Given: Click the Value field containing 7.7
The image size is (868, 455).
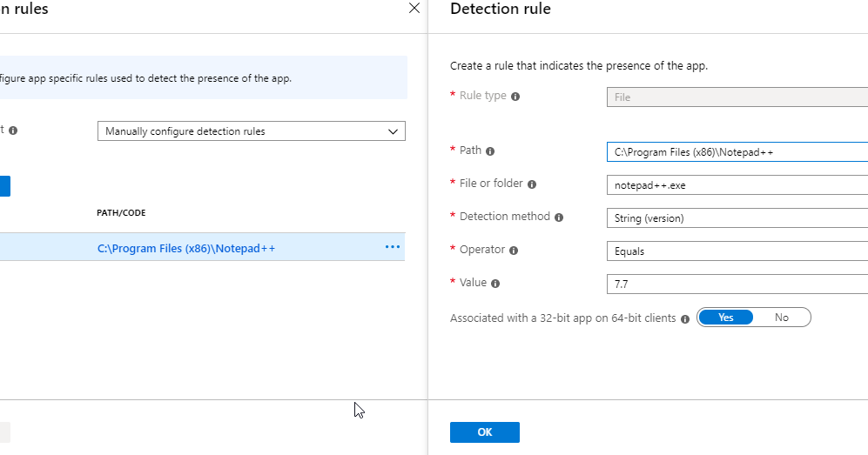Looking at the screenshot, I should 737,284.
